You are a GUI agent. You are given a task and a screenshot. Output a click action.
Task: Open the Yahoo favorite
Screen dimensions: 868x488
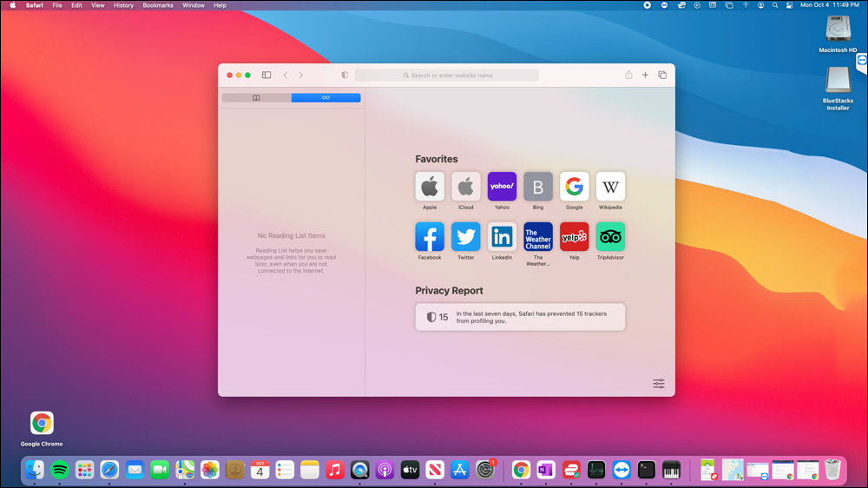pos(502,186)
